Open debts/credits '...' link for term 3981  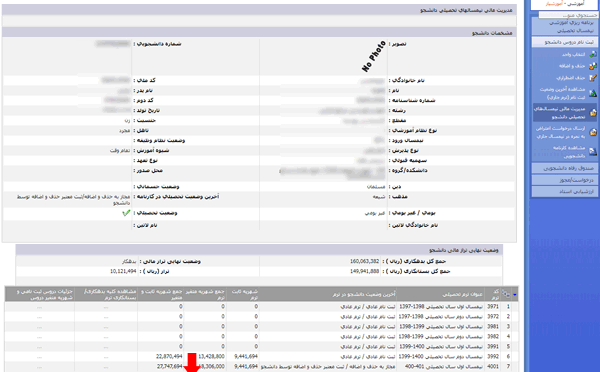pos(106,327)
